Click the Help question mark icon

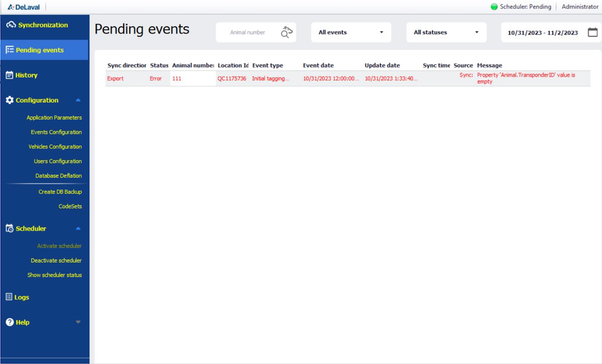tap(9, 322)
